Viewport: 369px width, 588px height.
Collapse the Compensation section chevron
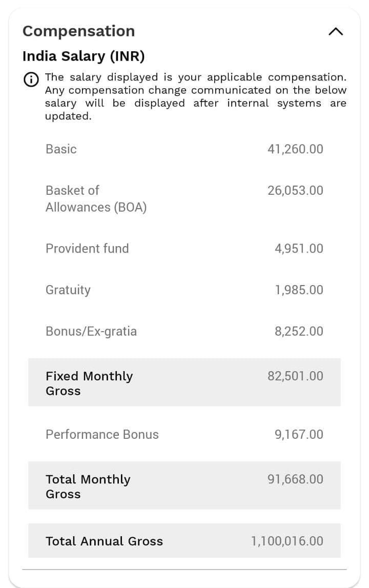tap(335, 32)
